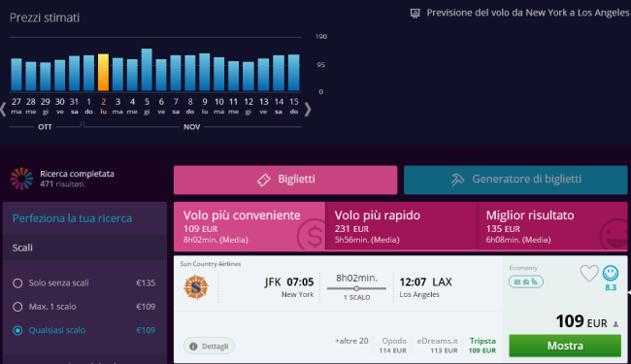
Task: Click the ticket icon on Biglietti
Action: click(264, 180)
